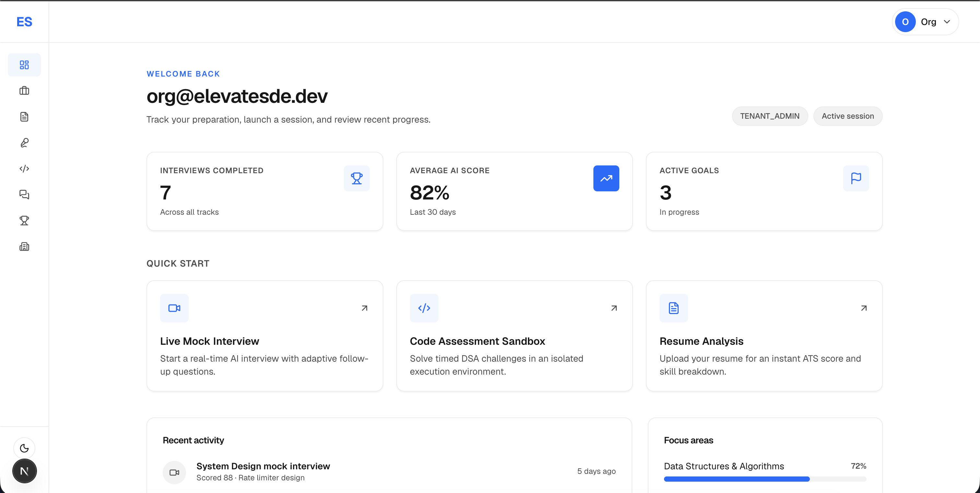Expand the Org account dropdown chevron
This screenshot has width=980, height=493.
click(x=947, y=22)
